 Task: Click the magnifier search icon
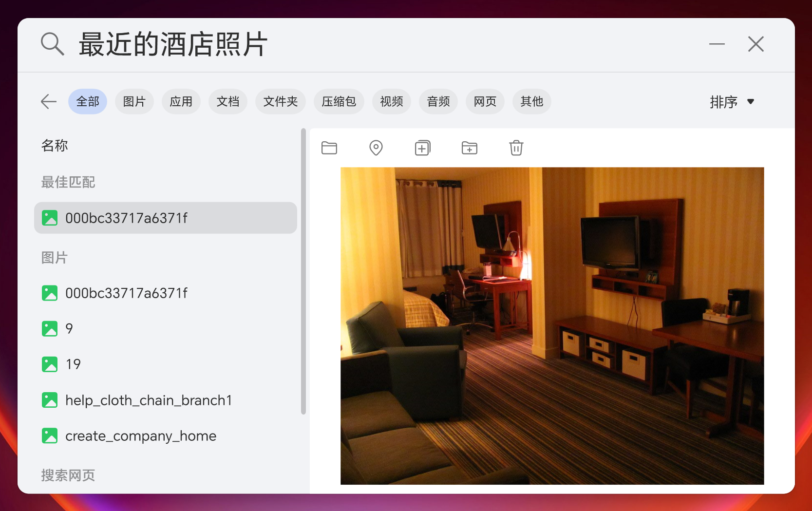[52, 44]
